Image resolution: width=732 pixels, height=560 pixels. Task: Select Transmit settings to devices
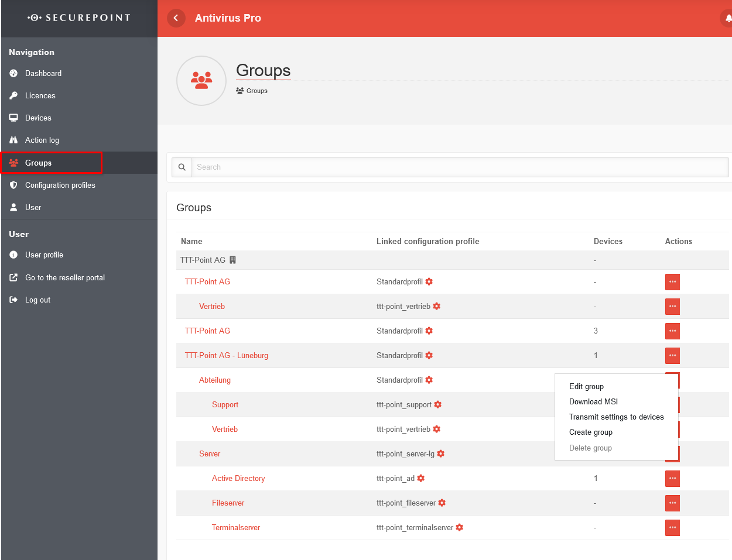616,417
